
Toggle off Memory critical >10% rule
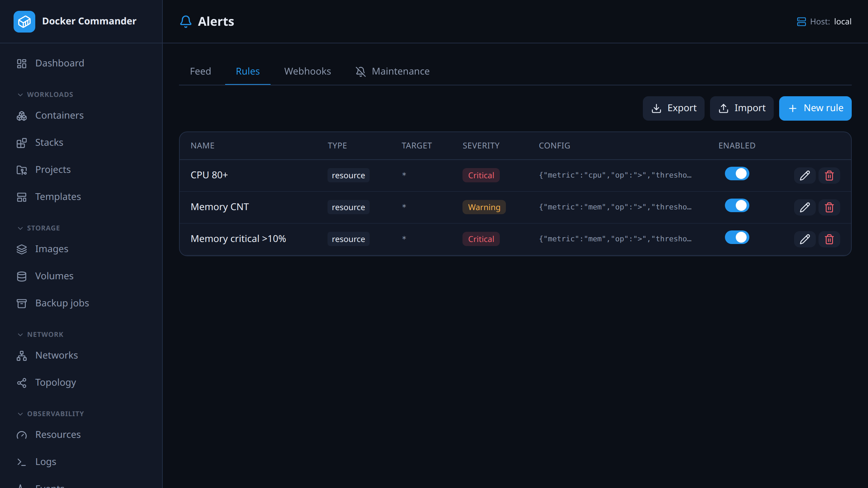737,238
